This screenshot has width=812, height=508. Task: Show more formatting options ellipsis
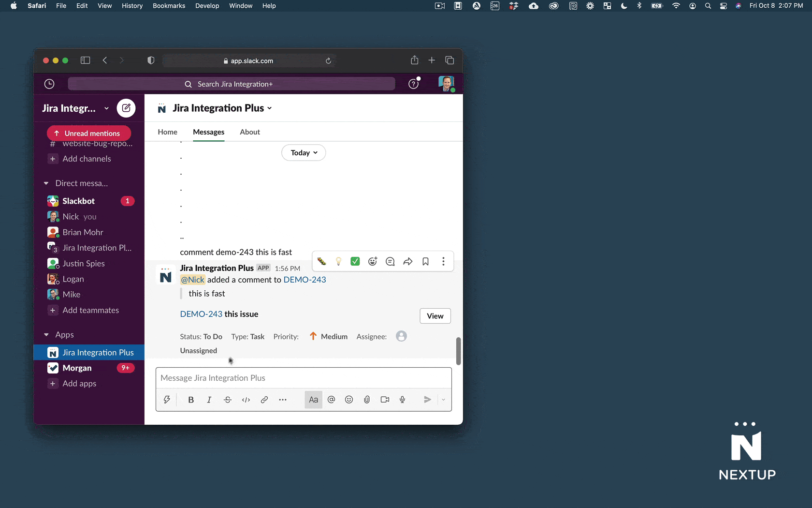[283, 400]
